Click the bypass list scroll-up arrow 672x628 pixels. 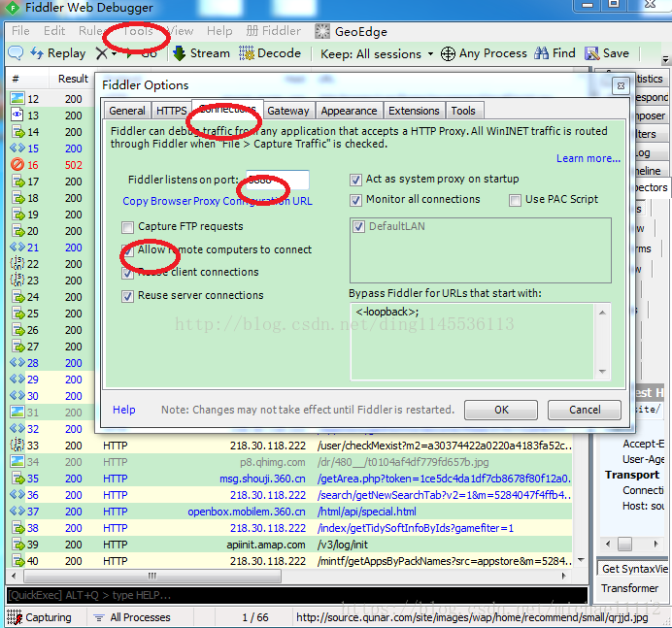[603, 313]
